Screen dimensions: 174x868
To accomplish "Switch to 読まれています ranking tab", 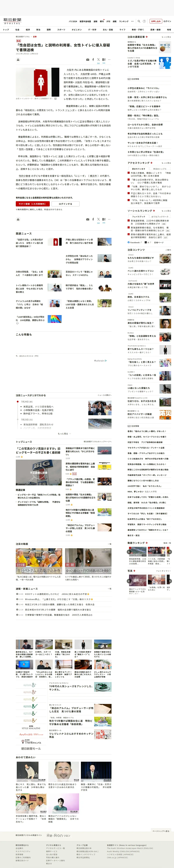I will point(138,169).
